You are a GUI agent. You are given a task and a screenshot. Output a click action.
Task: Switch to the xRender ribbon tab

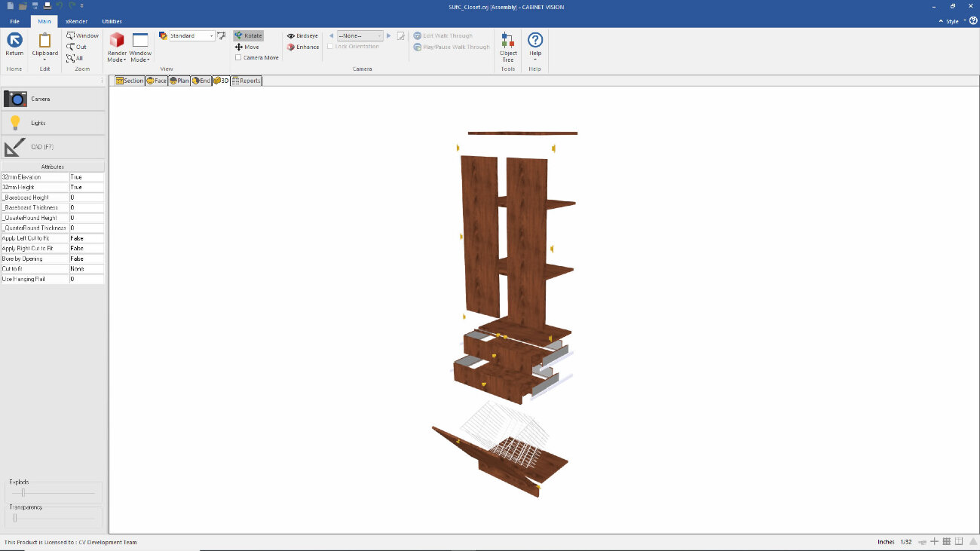click(x=75, y=21)
